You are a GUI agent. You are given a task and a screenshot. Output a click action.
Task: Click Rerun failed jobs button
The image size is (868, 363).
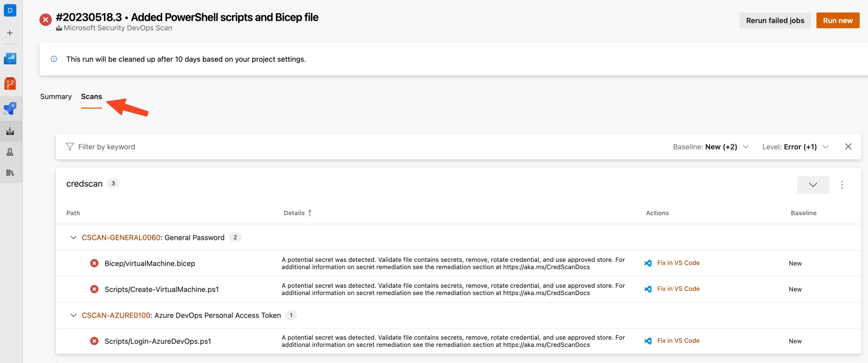point(775,20)
